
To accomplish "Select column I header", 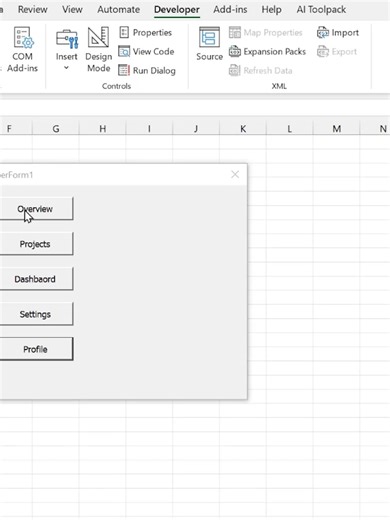I will pyautogui.click(x=149, y=129).
